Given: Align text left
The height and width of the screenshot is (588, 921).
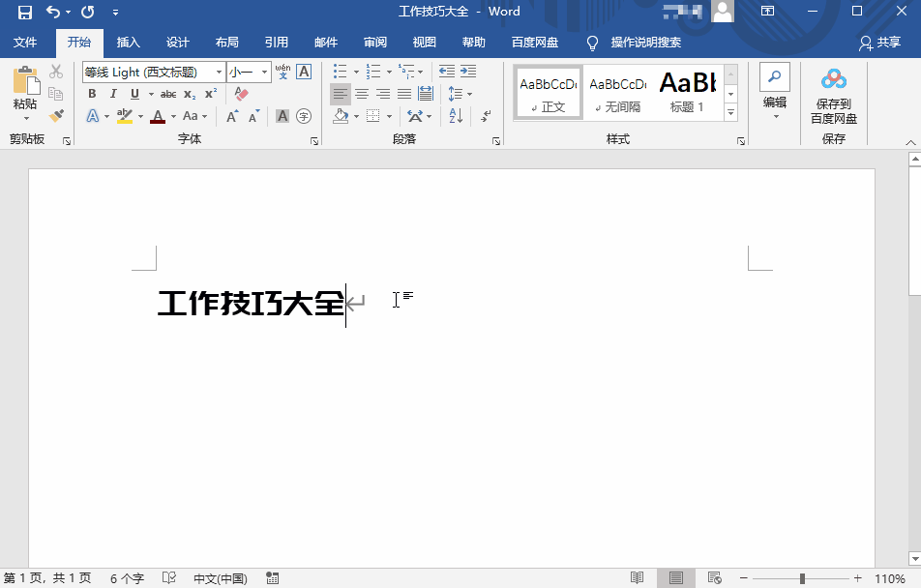Looking at the screenshot, I should tap(341, 94).
